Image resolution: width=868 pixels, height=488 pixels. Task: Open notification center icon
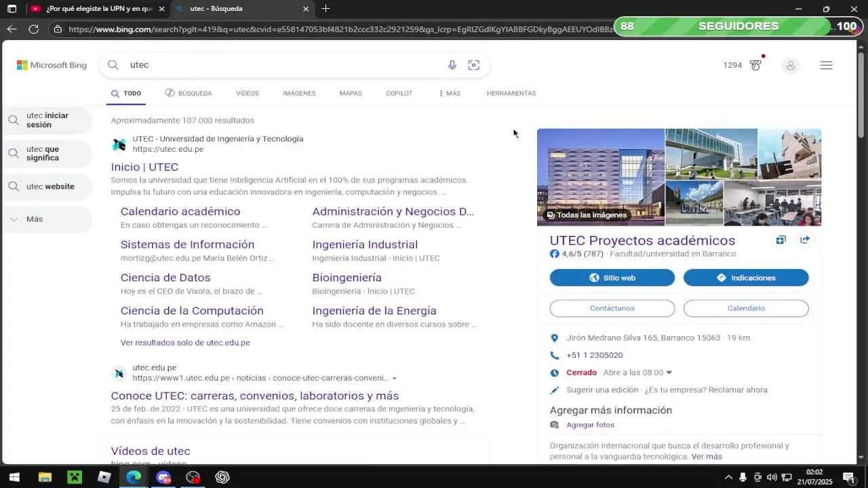click(848, 477)
